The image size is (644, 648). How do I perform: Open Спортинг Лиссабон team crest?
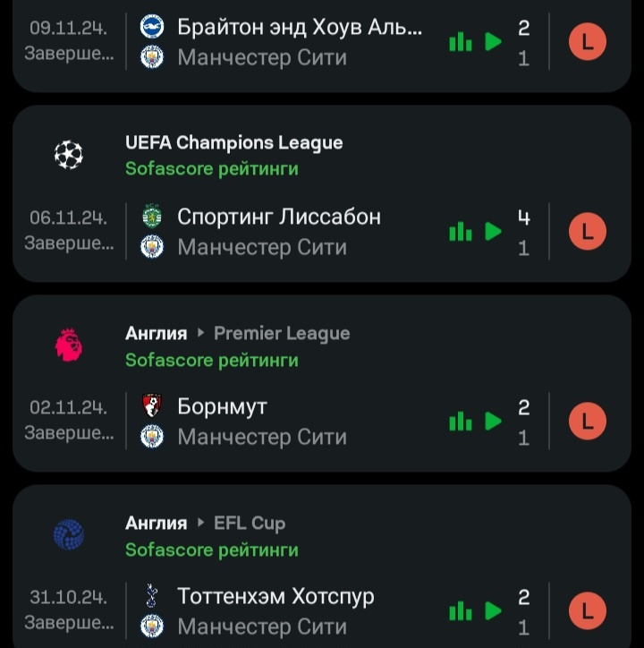coord(152,216)
